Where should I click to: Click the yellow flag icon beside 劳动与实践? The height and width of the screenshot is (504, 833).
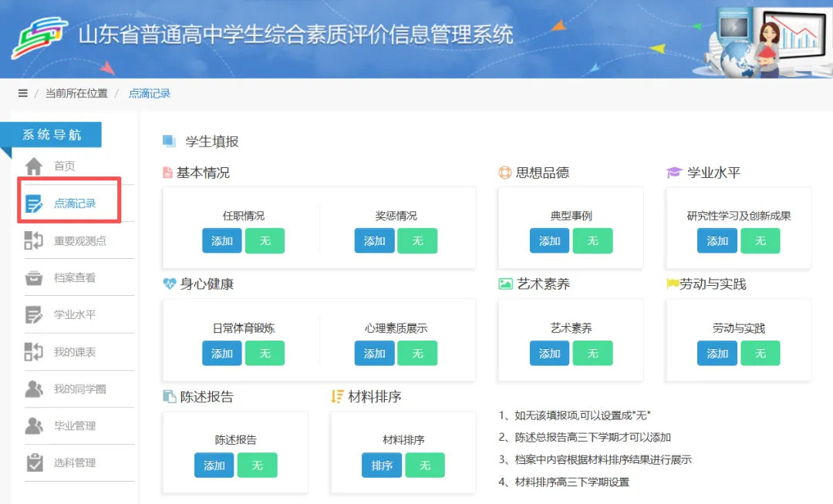pyautogui.click(x=673, y=284)
